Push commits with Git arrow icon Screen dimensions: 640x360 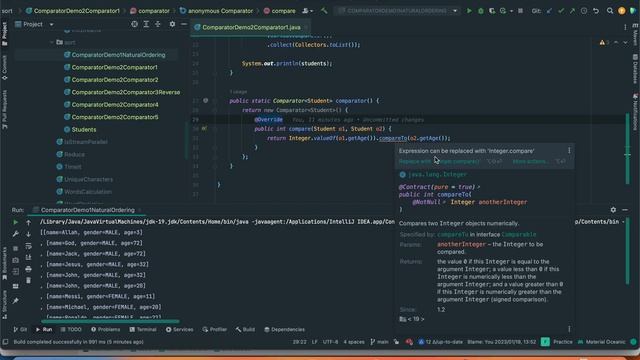pos(572,11)
